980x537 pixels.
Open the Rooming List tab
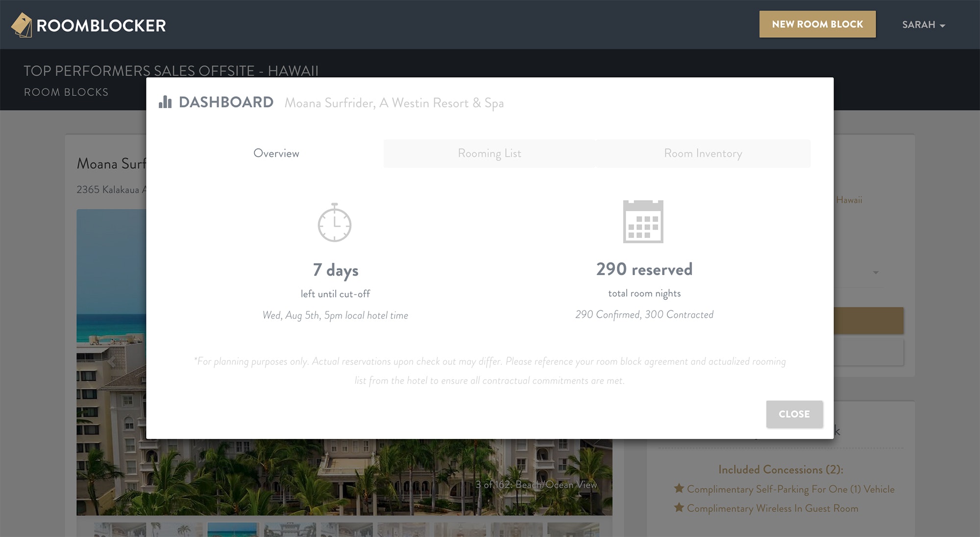coord(489,153)
